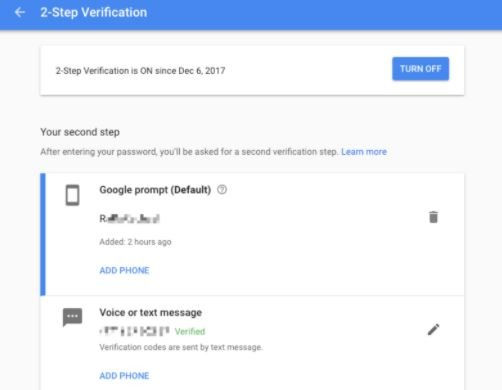Click the Added 2 hours ago text

pyautogui.click(x=135, y=242)
